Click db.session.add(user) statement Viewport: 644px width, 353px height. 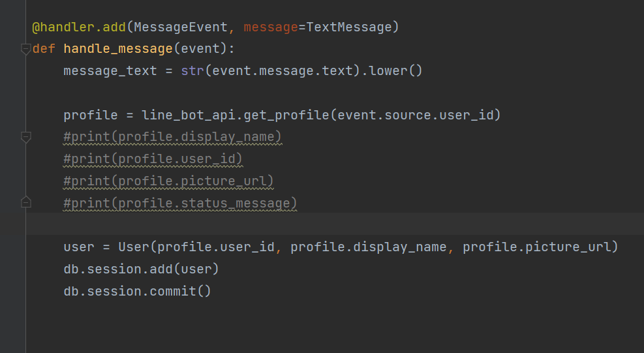coord(141,269)
